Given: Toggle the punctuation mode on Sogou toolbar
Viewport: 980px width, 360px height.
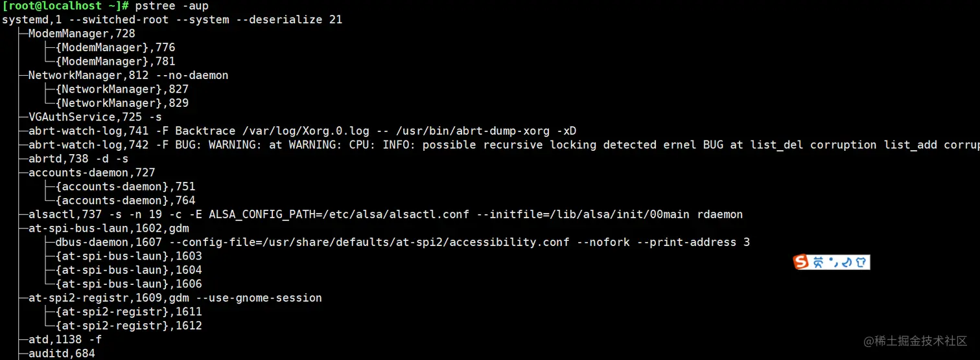Looking at the screenshot, I should click(834, 263).
